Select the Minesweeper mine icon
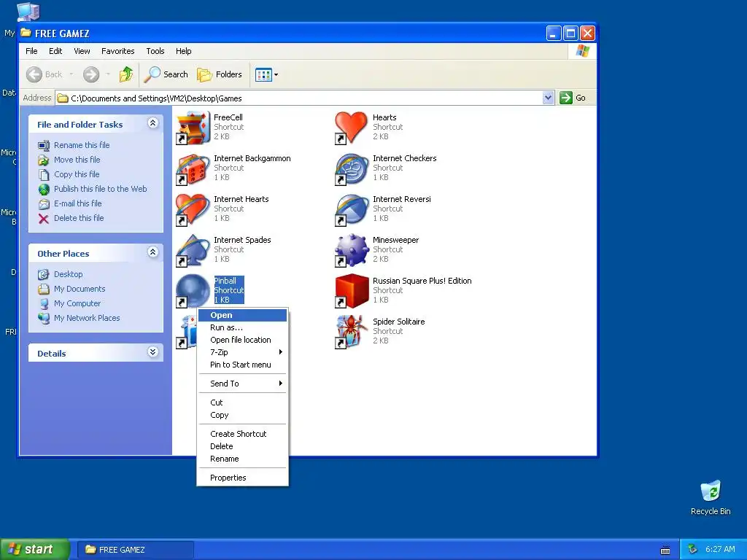Screen dimensions: 747x560 click(352, 251)
